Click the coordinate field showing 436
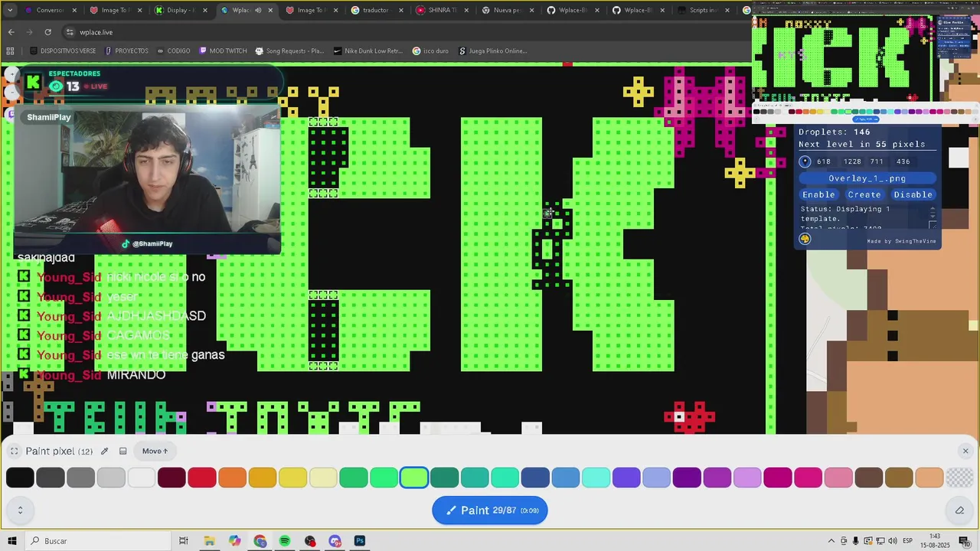Viewport: 980px width, 551px height. pyautogui.click(x=903, y=161)
